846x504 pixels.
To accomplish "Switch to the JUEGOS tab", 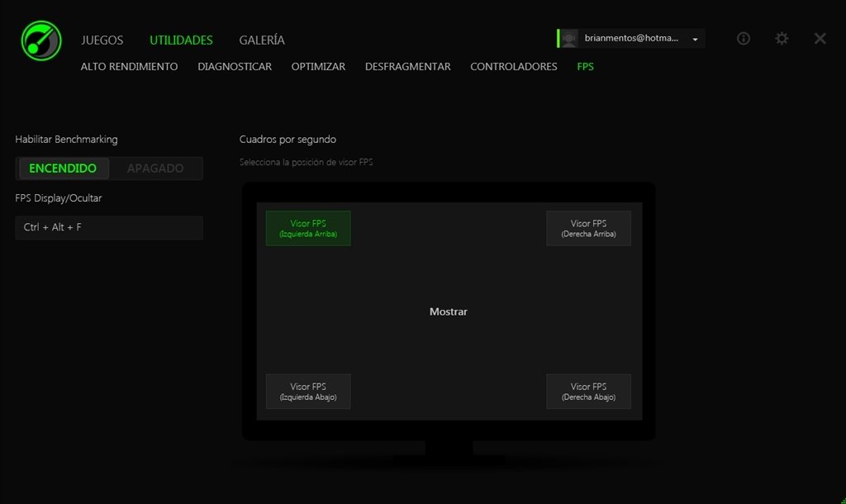I will pos(102,40).
